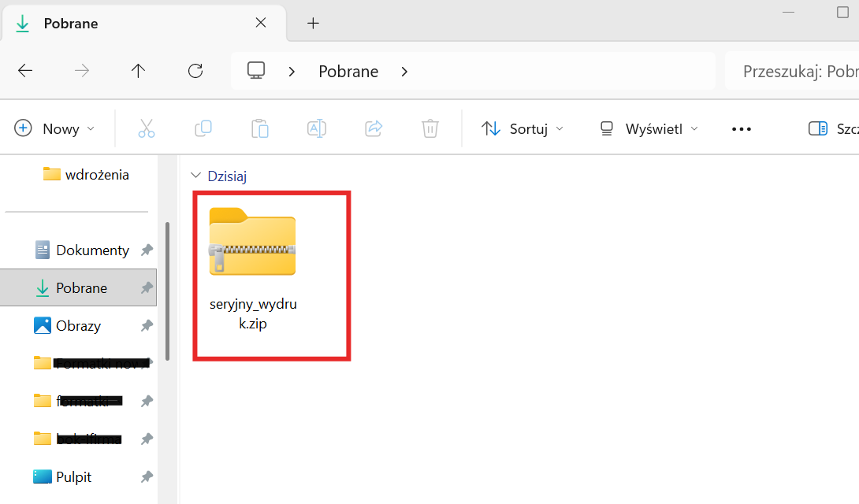Click the Cut scissors icon

(x=147, y=128)
